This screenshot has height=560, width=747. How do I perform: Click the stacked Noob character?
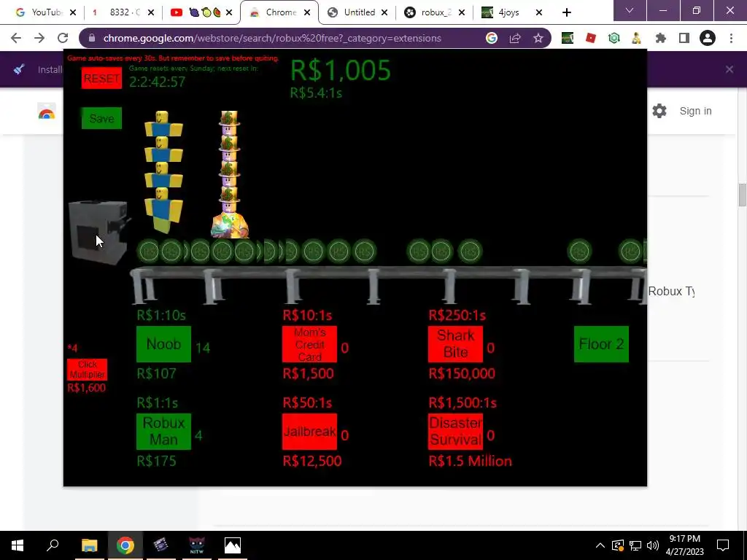pos(163,172)
